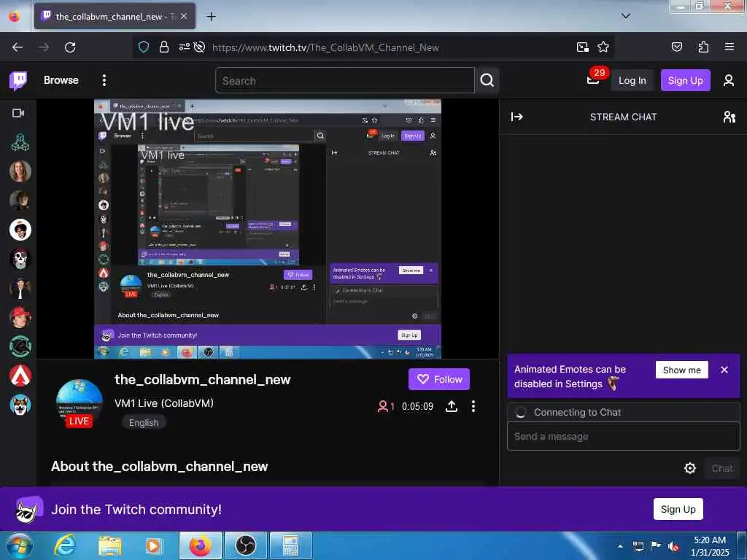Open a new tab with plus button

(x=211, y=17)
